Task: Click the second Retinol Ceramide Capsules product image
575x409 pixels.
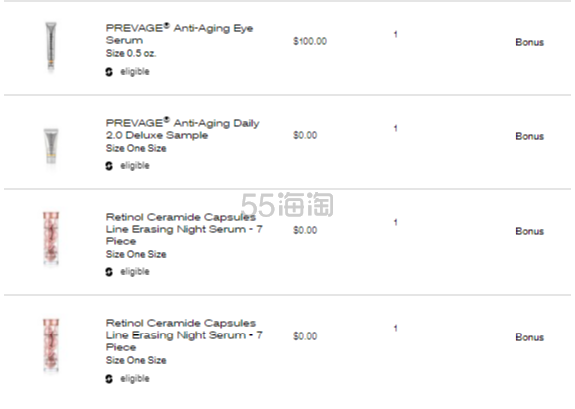Action: tap(51, 345)
